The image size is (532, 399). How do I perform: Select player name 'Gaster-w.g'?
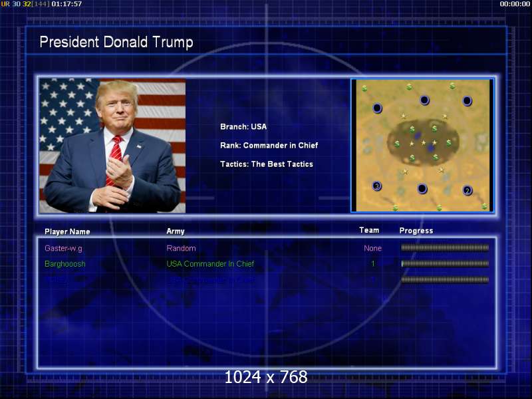click(x=63, y=248)
